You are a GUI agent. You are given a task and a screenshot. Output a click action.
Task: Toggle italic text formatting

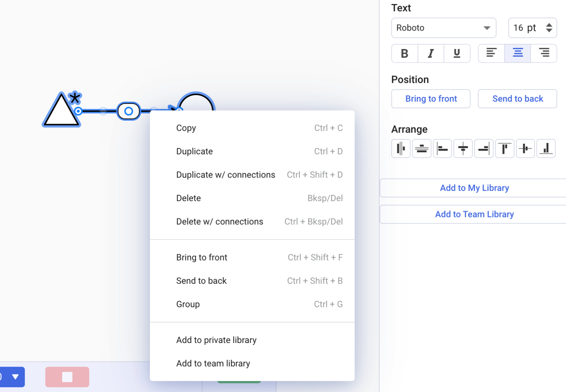430,53
